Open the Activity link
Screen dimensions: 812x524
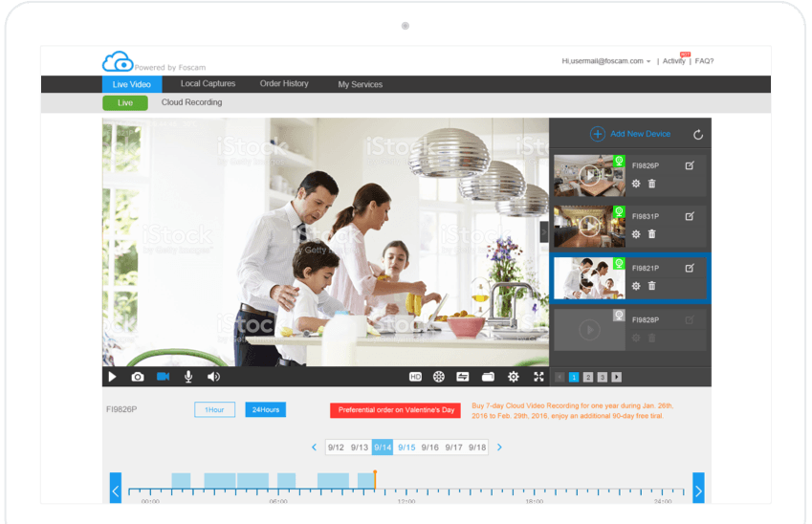[x=673, y=61]
